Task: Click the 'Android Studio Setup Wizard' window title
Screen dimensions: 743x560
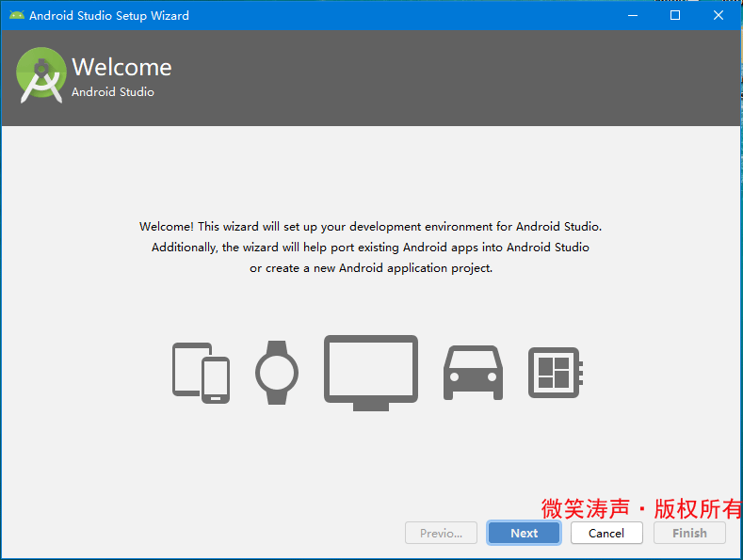Action: [109, 16]
